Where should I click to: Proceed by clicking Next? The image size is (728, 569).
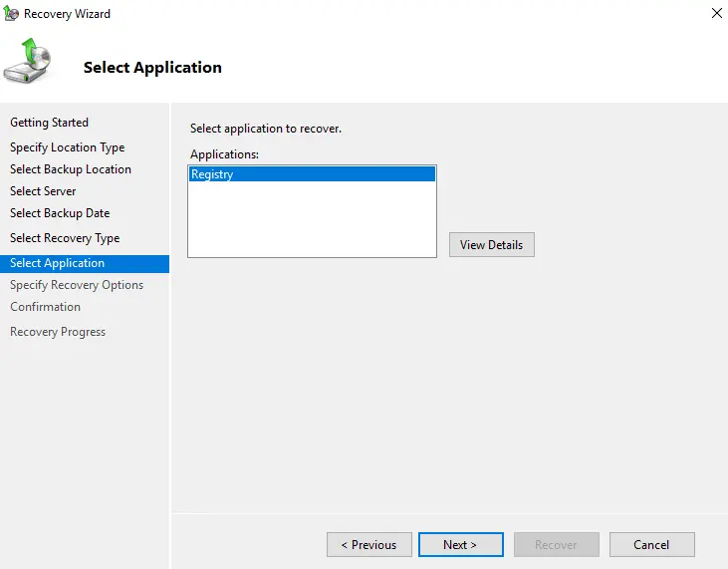tap(460, 545)
